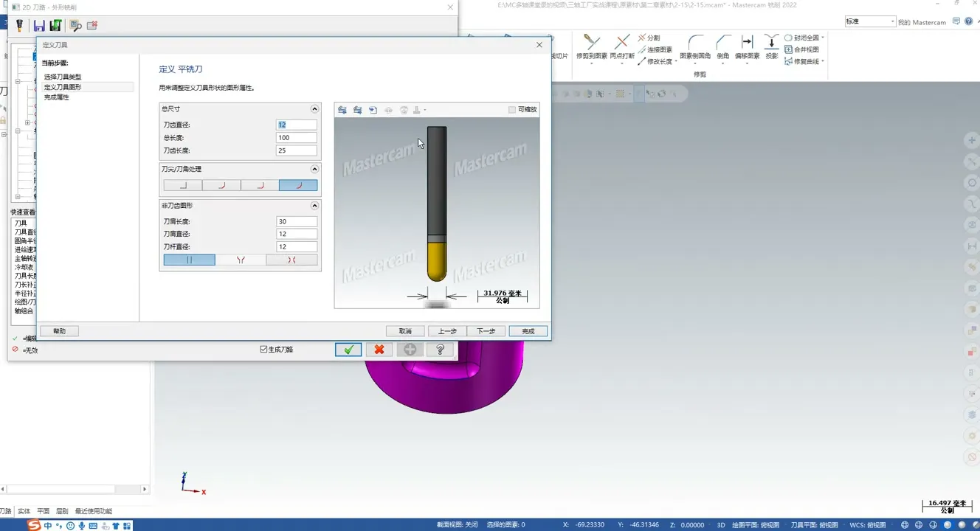
Task: Enable the 可缩放 (scalable) checkbox
Action: point(512,110)
